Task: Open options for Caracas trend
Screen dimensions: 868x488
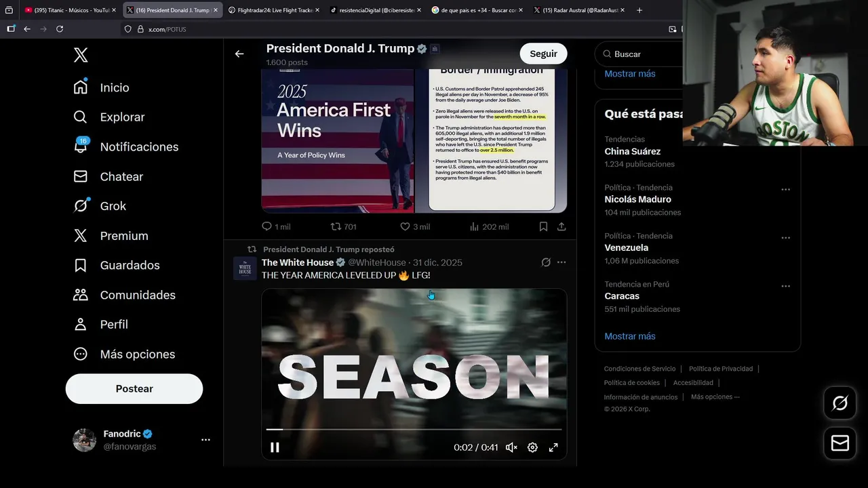Action: tap(785, 286)
